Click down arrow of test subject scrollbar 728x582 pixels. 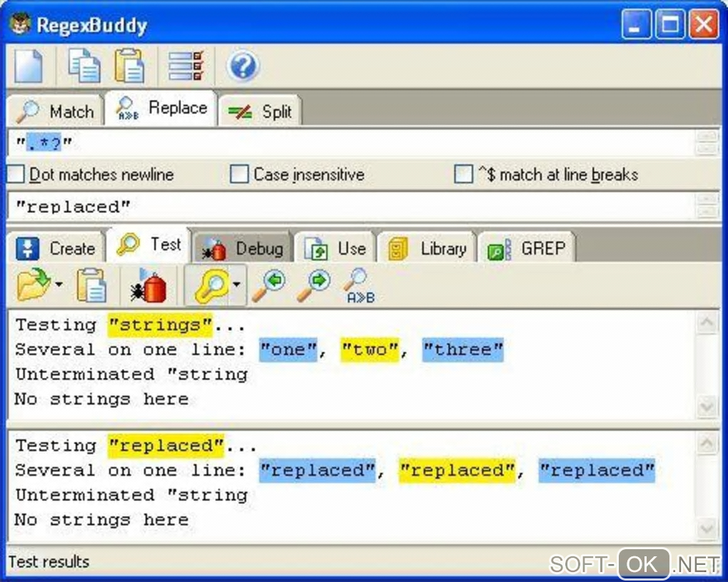[707, 407]
